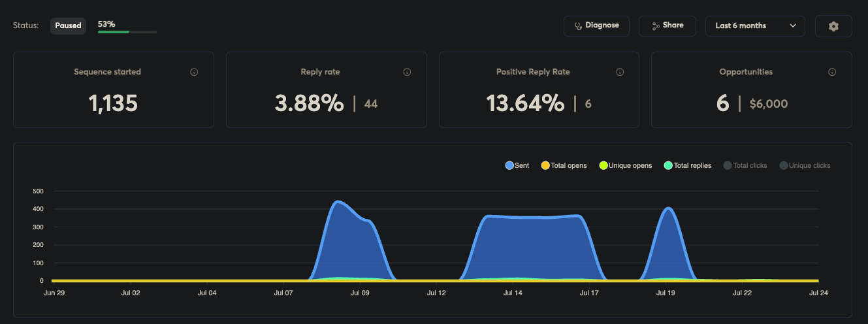This screenshot has width=868, height=324.
Task: Click the 3.88% reply rate value
Action: click(310, 103)
